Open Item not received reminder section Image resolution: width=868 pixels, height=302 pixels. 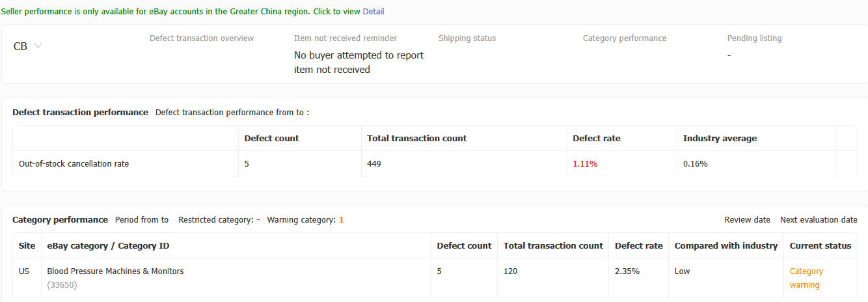pyautogui.click(x=345, y=38)
